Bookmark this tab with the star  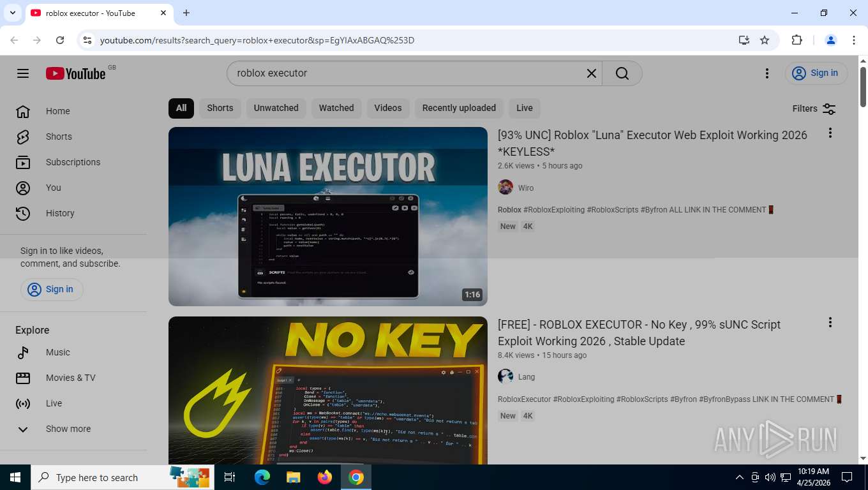click(x=765, y=40)
